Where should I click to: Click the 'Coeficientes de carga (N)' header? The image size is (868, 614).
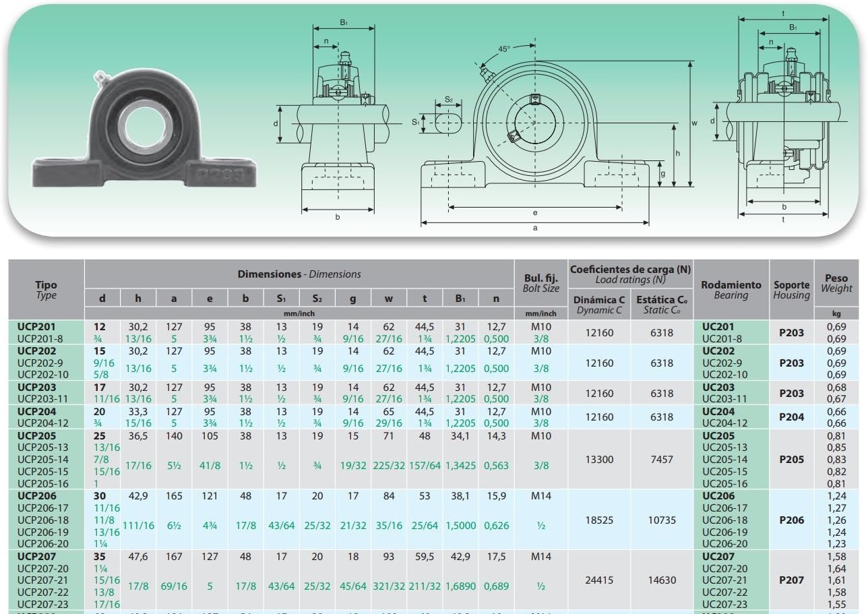click(630, 274)
